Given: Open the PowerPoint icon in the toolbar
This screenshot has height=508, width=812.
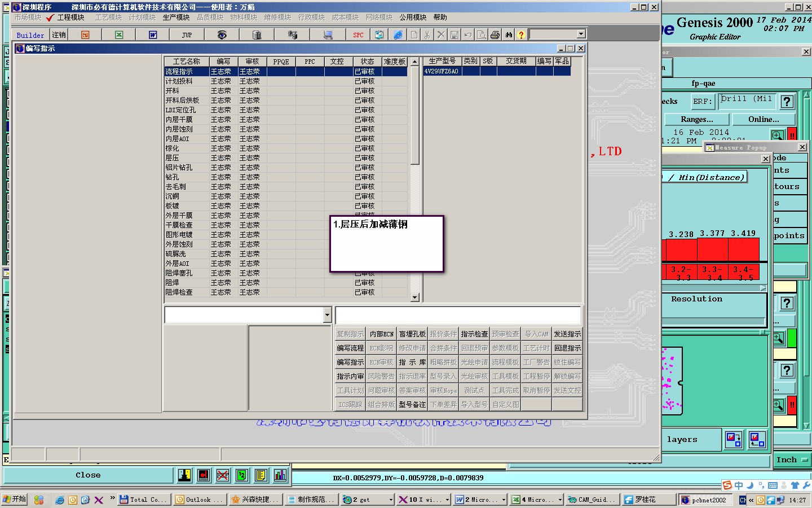Looking at the screenshot, I should point(85,35).
